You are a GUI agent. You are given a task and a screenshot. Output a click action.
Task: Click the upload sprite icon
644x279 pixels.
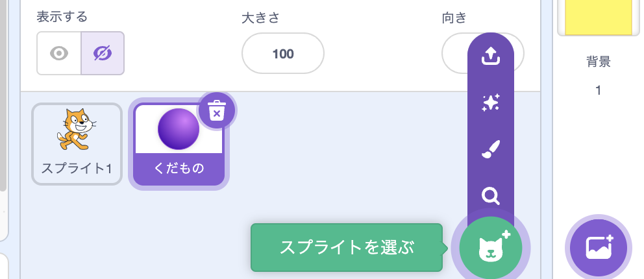coord(490,56)
